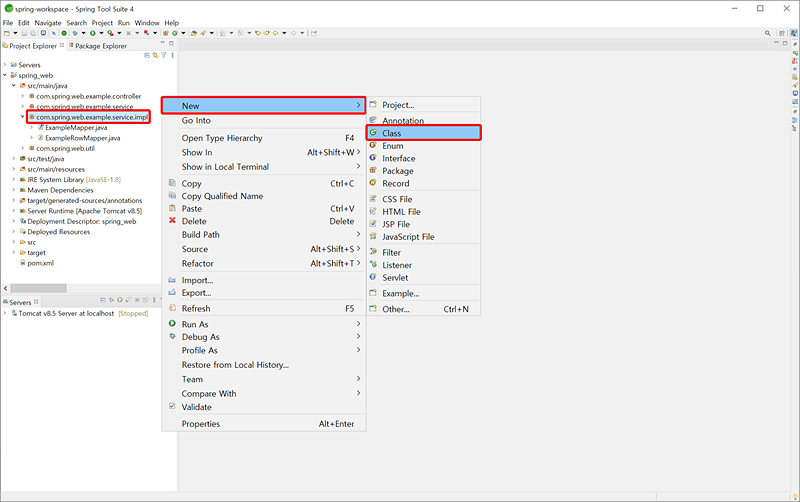Click the New Java Class toolbar icon
The image size is (800, 502).
pyautogui.click(x=174, y=33)
